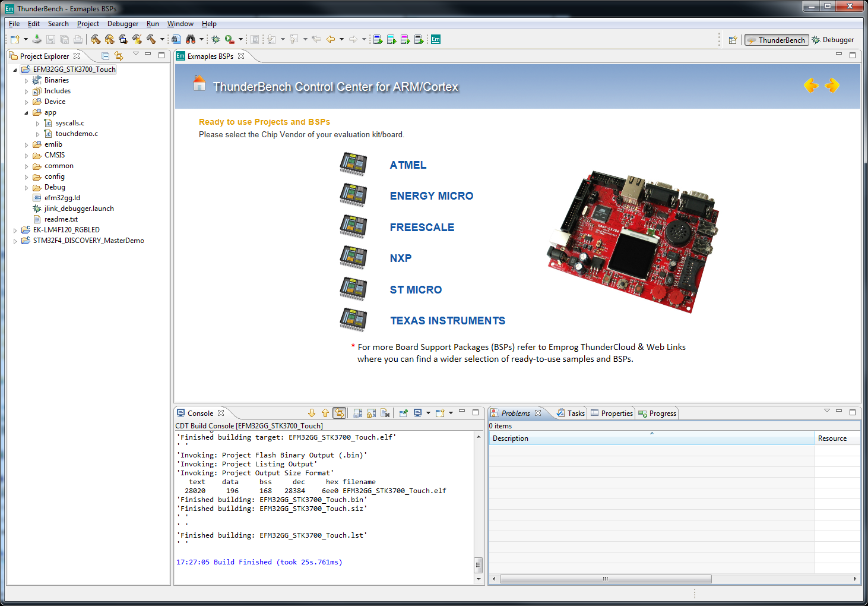Click the Home icon in the Control Center

pyautogui.click(x=199, y=83)
